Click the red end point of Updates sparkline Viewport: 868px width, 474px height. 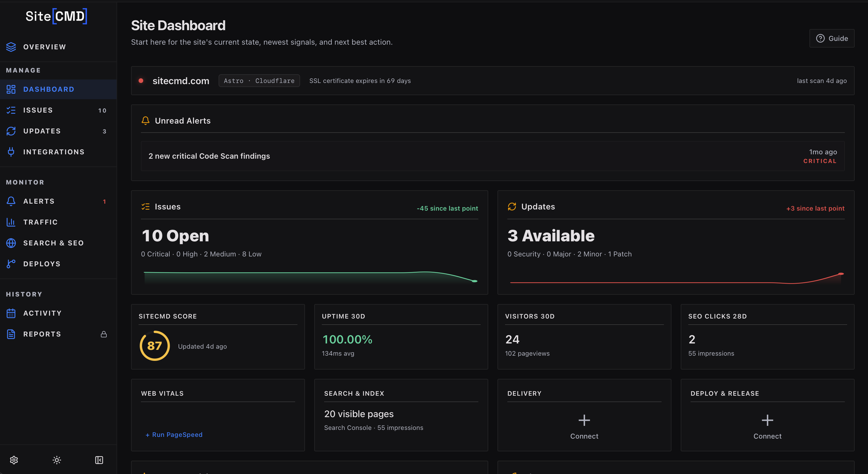pyautogui.click(x=841, y=274)
